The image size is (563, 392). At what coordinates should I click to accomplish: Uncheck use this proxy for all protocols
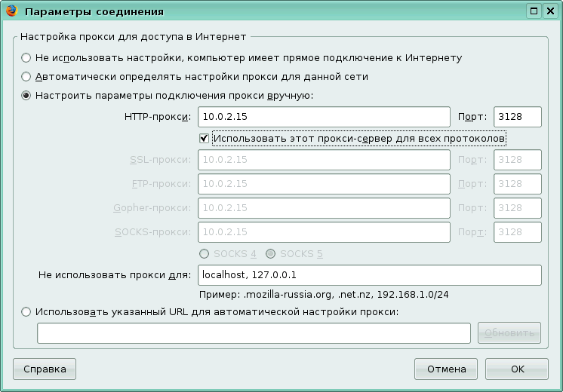204,138
